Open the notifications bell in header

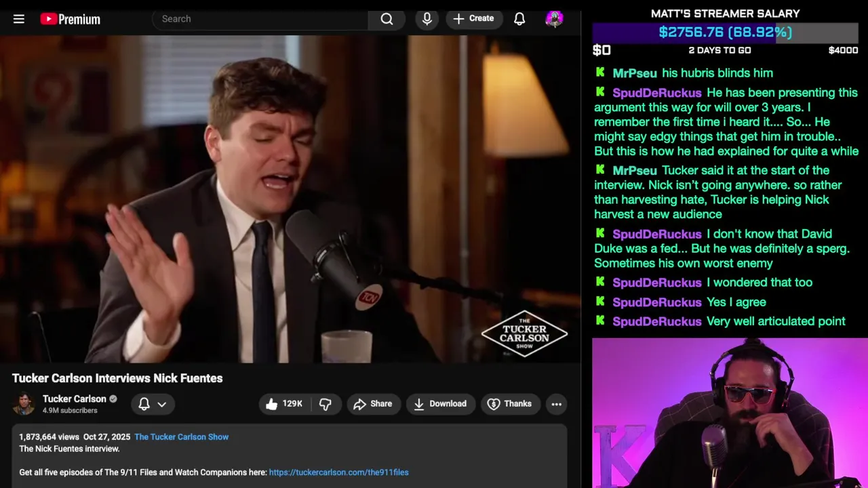[x=519, y=19]
